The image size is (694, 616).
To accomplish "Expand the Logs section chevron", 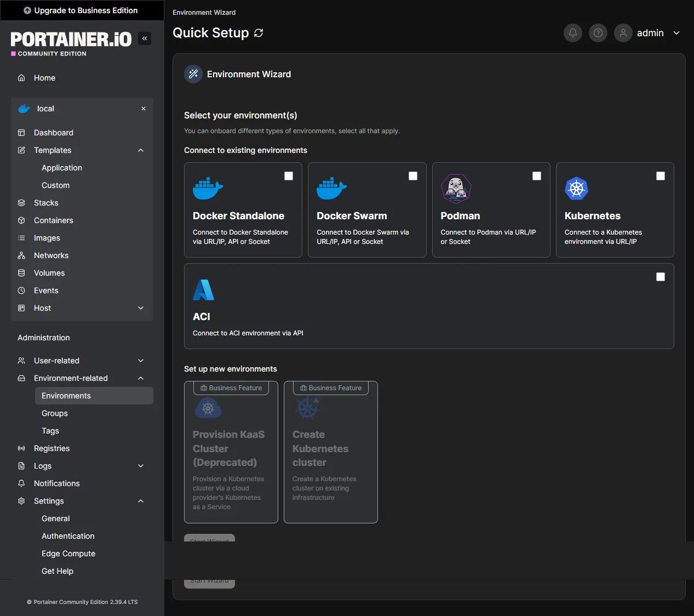I will click(141, 466).
